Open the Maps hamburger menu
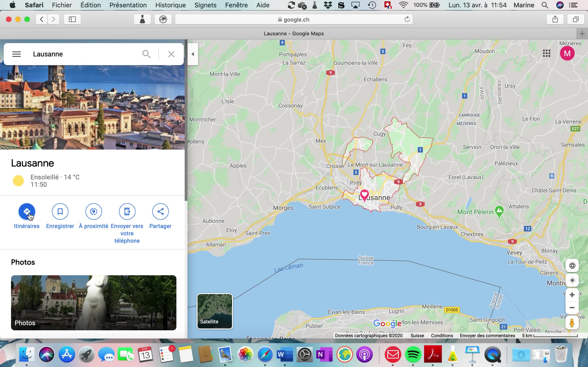Screen dimensions: 588x367 click(x=17, y=54)
